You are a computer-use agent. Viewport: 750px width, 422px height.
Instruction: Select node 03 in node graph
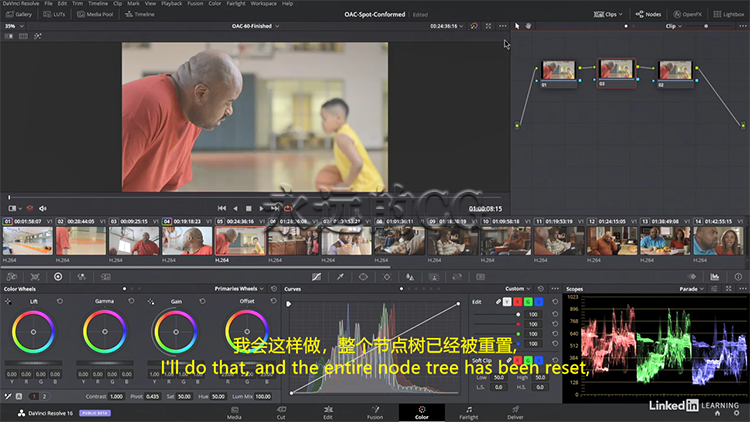[x=617, y=73]
